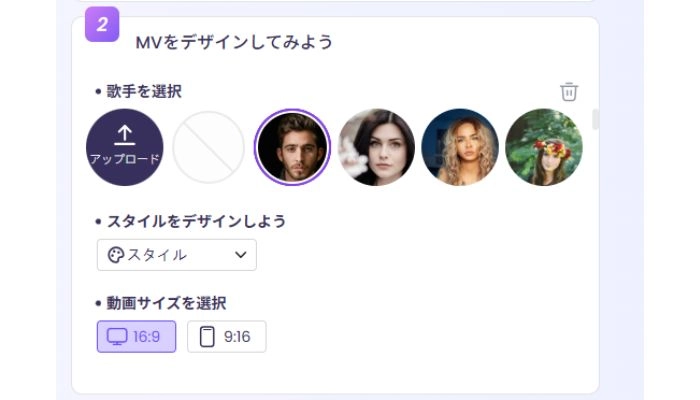The image size is (700, 400).
Task: Click the monitor icon for landscape video
Action: click(116, 337)
